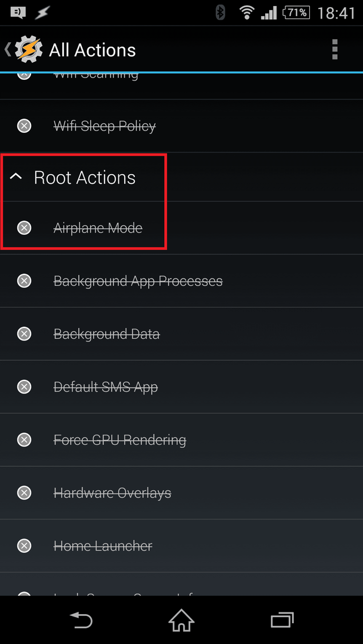
Task: Tap the X circle beside Home Launcher
Action: pyautogui.click(x=24, y=546)
